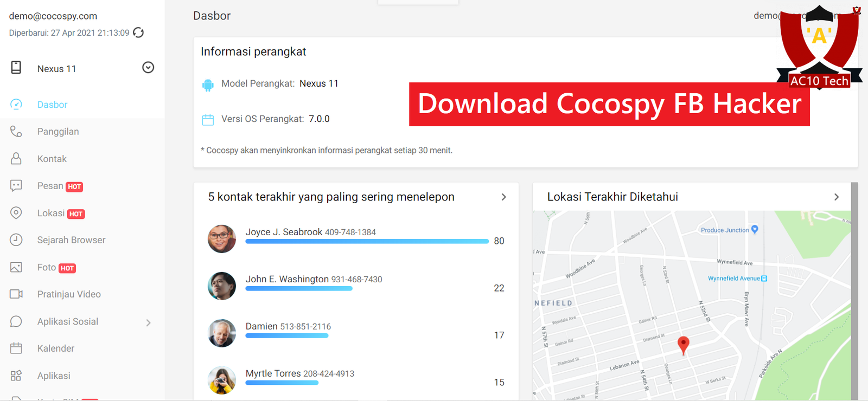The height and width of the screenshot is (401, 868).
Task: Select contact name Damien
Action: coord(261,326)
